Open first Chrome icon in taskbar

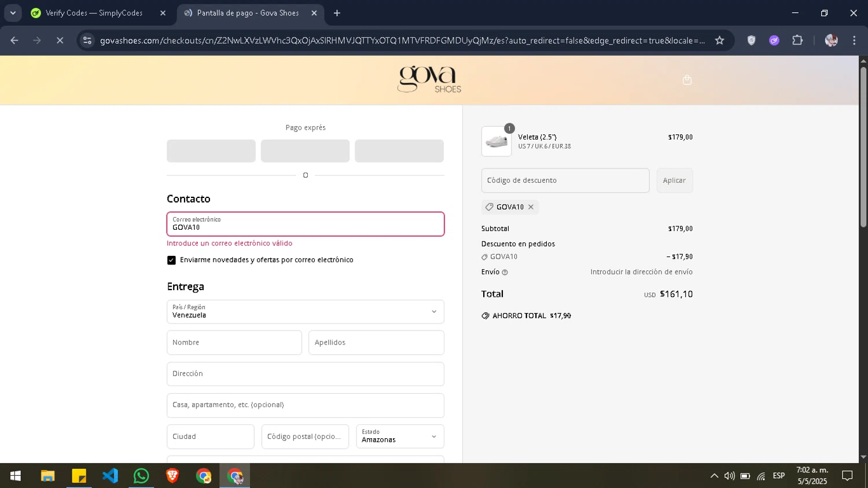[204, 476]
